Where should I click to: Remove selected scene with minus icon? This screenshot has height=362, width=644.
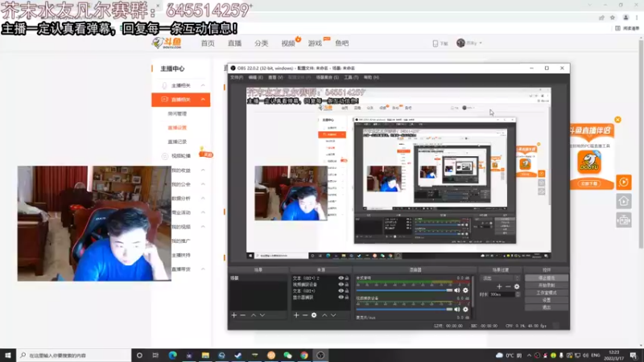click(x=243, y=315)
